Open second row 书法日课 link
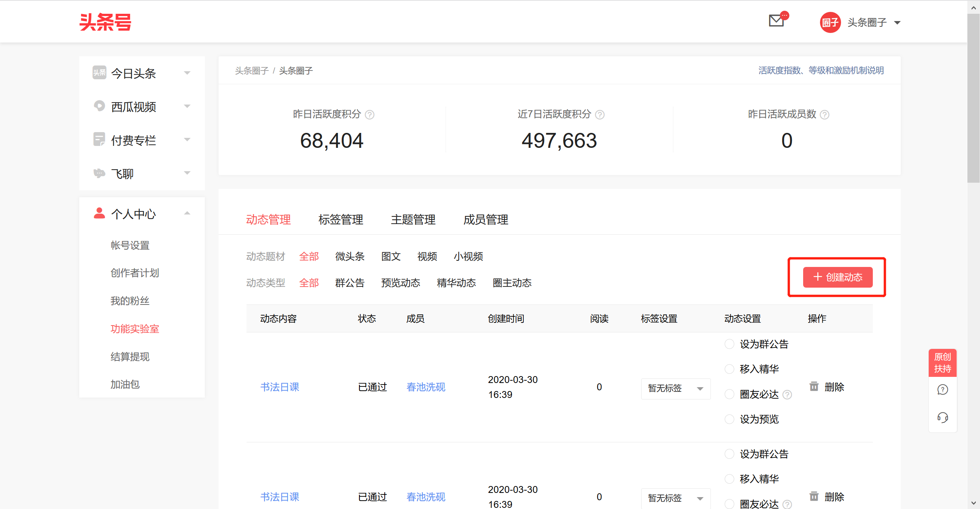980x509 pixels. tap(280, 497)
